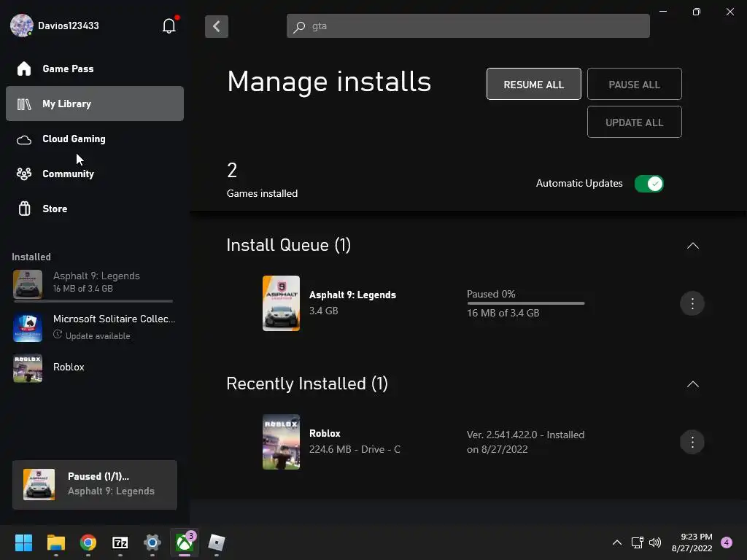Open Cloud Gaming from the sidebar
This screenshot has height=560, width=747.
point(95,139)
